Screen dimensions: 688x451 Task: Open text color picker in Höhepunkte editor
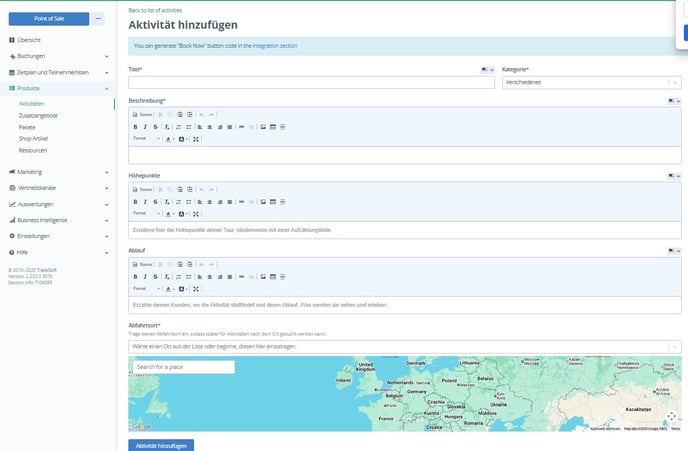[x=169, y=214]
